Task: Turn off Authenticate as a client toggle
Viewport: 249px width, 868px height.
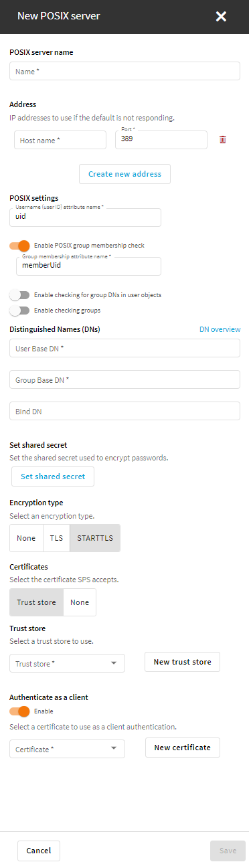Action: point(20,711)
